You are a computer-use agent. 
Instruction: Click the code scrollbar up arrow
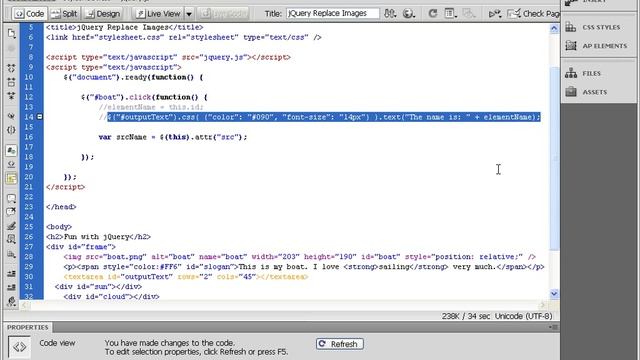click(554, 28)
